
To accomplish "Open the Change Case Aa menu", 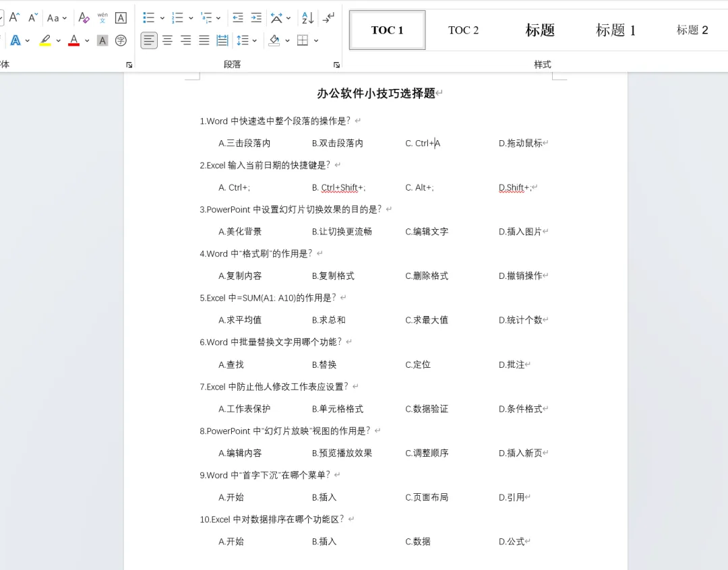I will [x=57, y=18].
